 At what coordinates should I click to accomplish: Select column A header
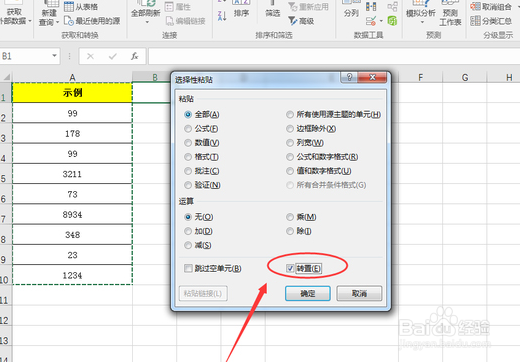pos(72,77)
